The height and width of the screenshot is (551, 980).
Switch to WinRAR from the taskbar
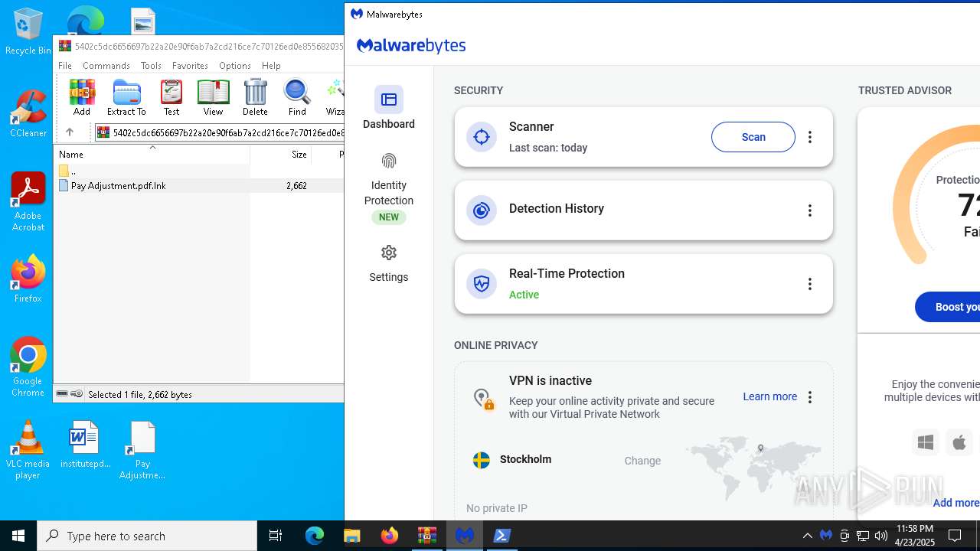click(427, 536)
